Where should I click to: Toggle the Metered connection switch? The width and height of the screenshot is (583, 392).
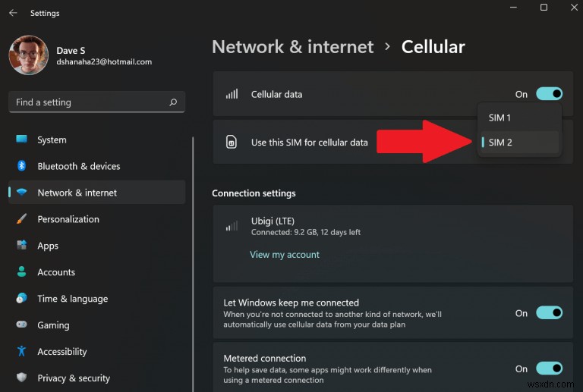pyautogui.click(x=549, y=368)
